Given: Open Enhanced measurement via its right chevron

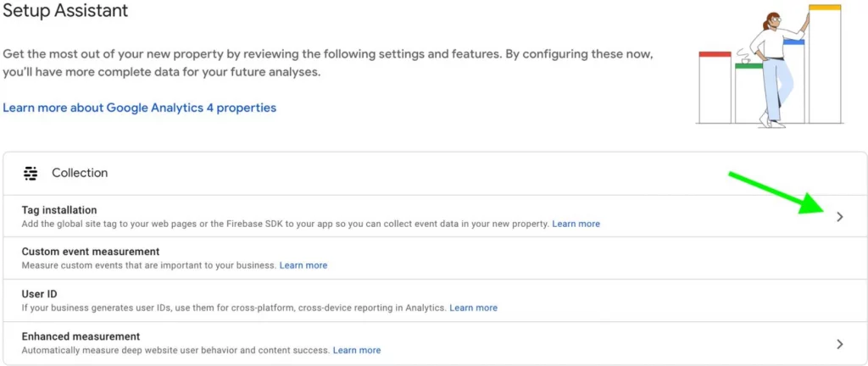Looking at the screenshot, I should (840, 344).
